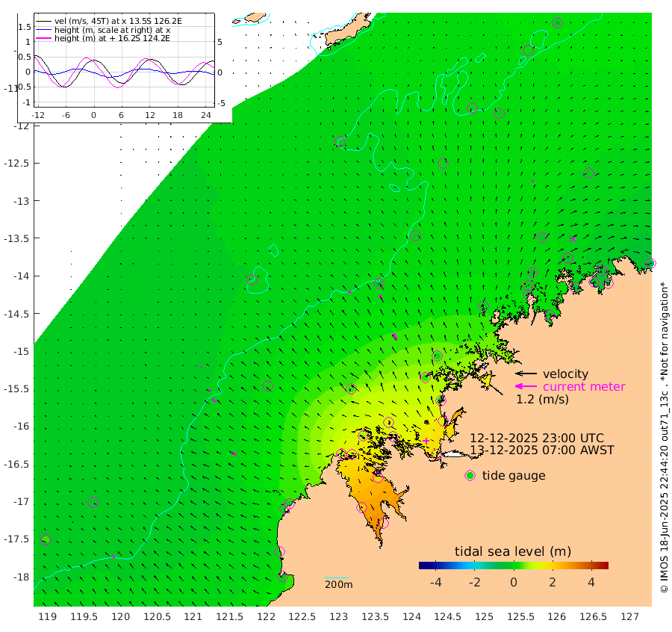The height and width of the screenshot is (632, 672).
Task: Click the color bar tick label '4'
Action: click(x=591, y=582)
